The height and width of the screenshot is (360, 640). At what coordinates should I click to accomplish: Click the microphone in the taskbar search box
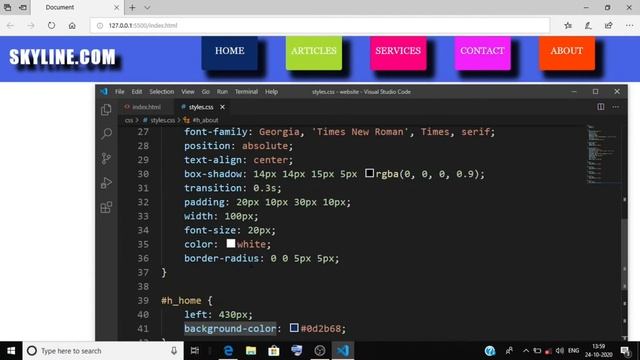tap(174, 351)
